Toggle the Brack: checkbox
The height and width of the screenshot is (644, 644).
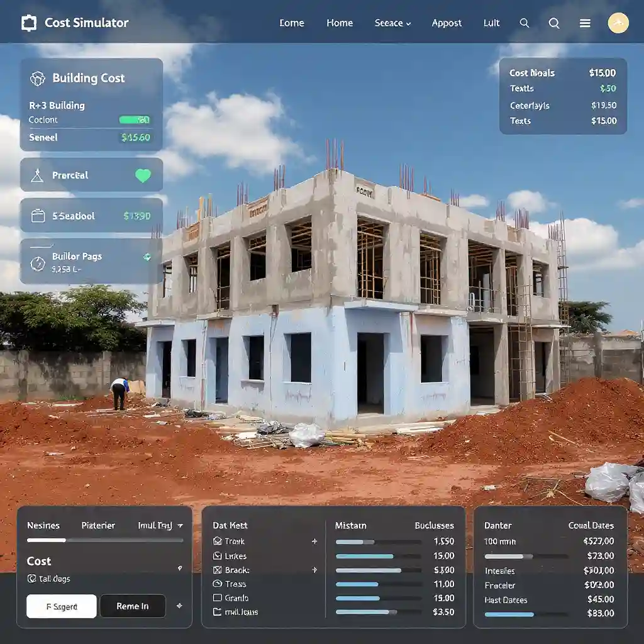[218, 570]
